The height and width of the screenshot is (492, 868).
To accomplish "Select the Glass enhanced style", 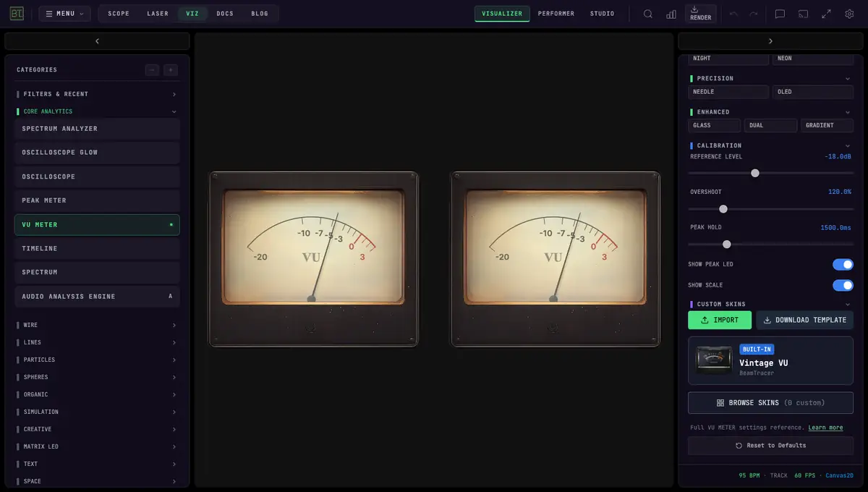I will (714, 125).
